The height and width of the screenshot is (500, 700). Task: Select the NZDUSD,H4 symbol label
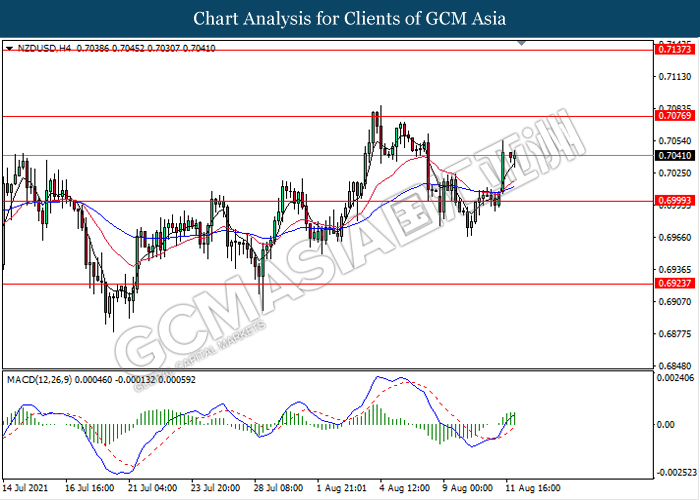pyautogui.click(x=44, y=48)
